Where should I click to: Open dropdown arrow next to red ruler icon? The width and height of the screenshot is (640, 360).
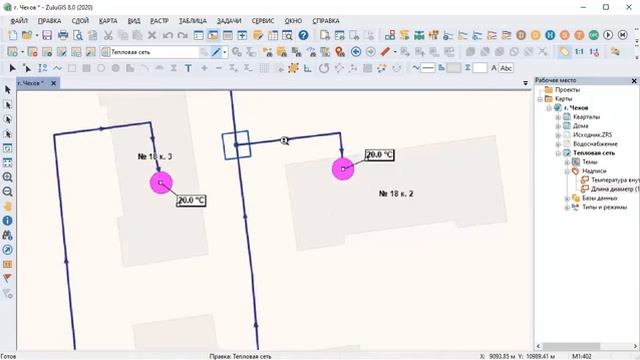click(x=395, y=52)
